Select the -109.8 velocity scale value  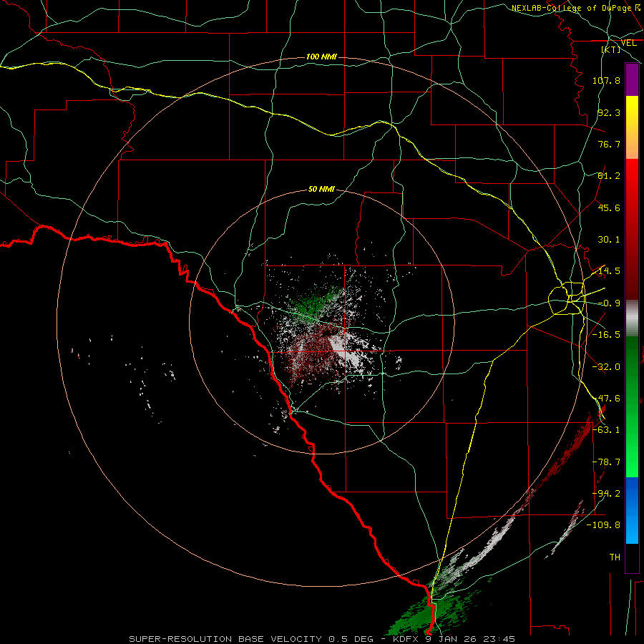pyautogui.click(x=603, y=525)
